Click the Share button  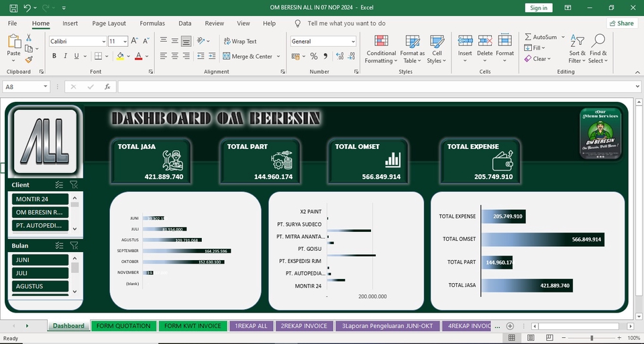tap(621, 23)
